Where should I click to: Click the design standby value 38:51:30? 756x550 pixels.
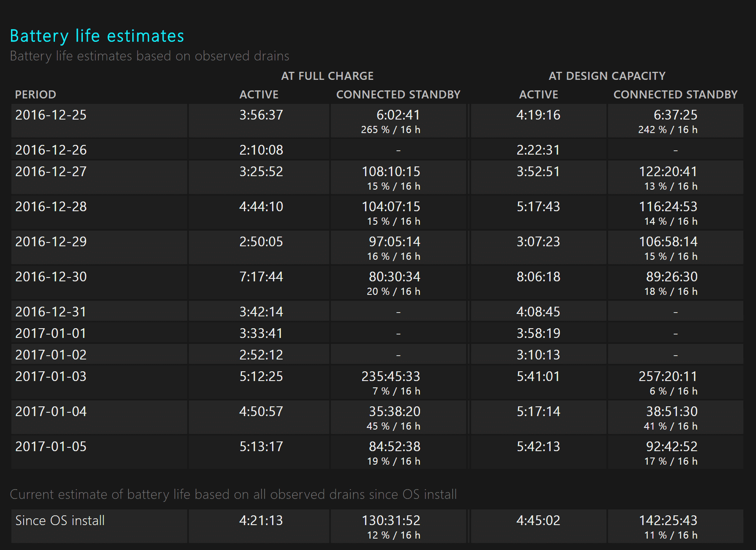[672, 411]
